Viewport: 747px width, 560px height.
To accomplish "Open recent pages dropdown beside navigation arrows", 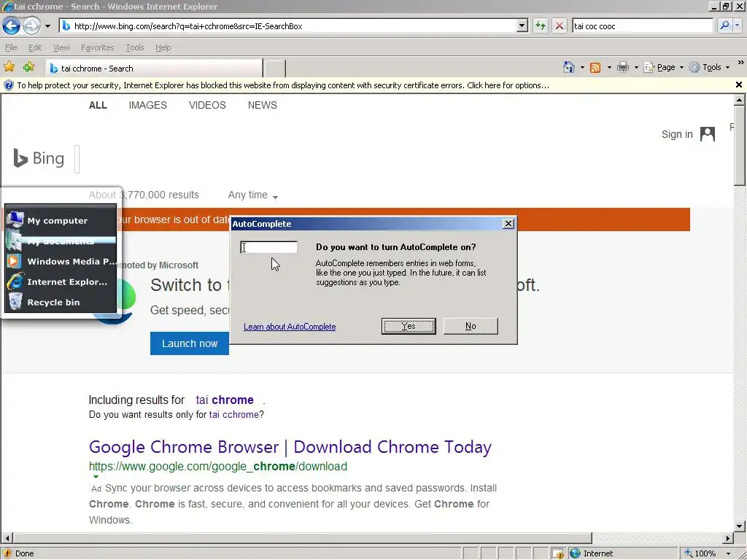I will pos(47,26).
